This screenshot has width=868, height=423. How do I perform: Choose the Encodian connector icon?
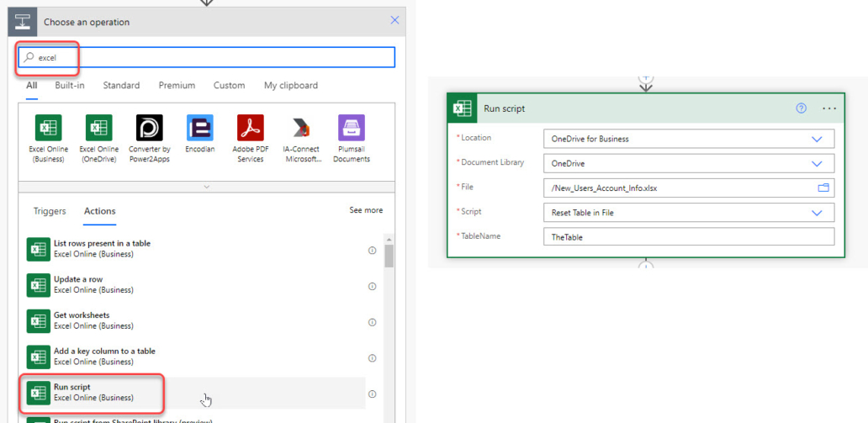coord(200,128)
